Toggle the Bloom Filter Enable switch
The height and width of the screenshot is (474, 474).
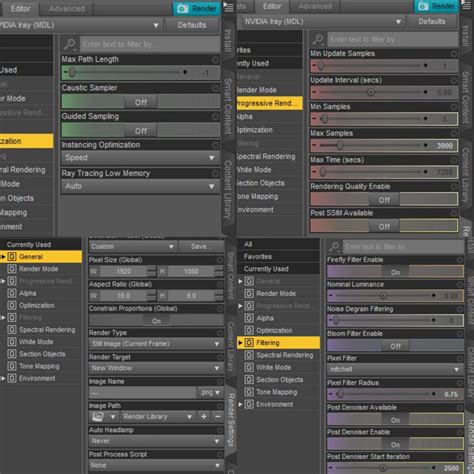point(395,346)
